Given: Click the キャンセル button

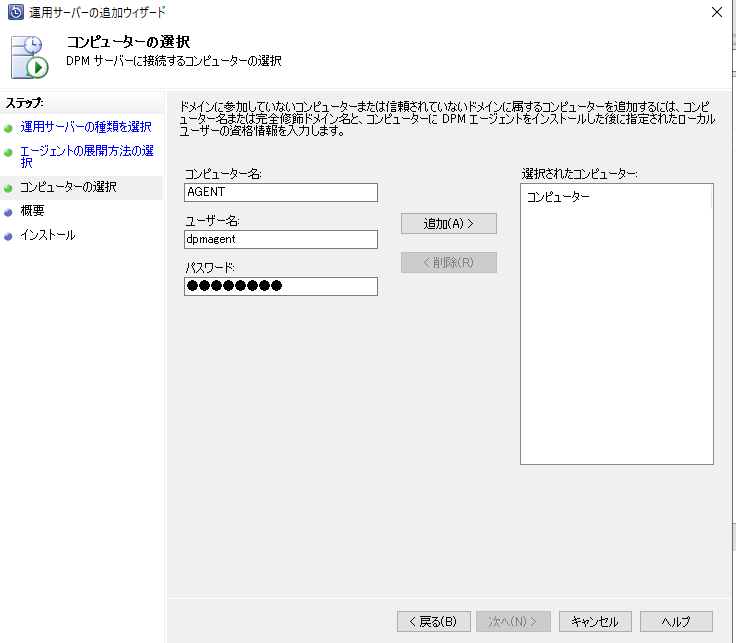Looking at the screenshot, I should click(x=595, y=621).
